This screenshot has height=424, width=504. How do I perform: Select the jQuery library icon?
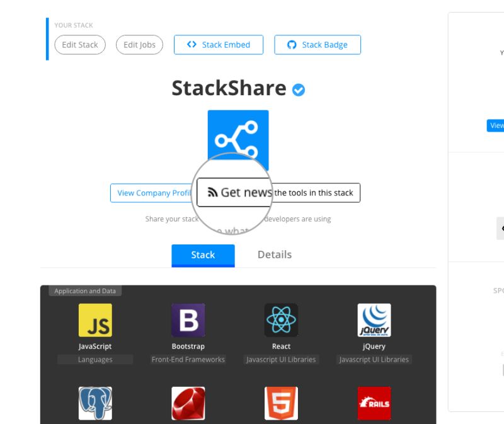(x=374, y=319)
